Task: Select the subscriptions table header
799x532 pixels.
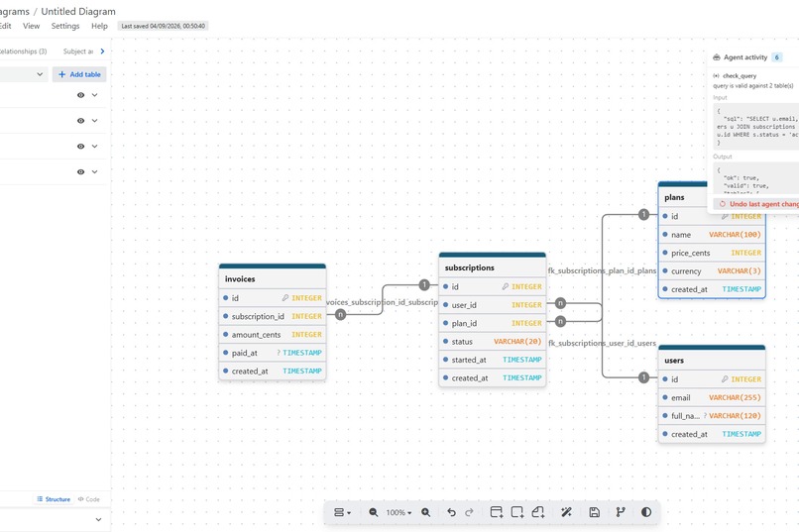Action: [x=493, y=267]
